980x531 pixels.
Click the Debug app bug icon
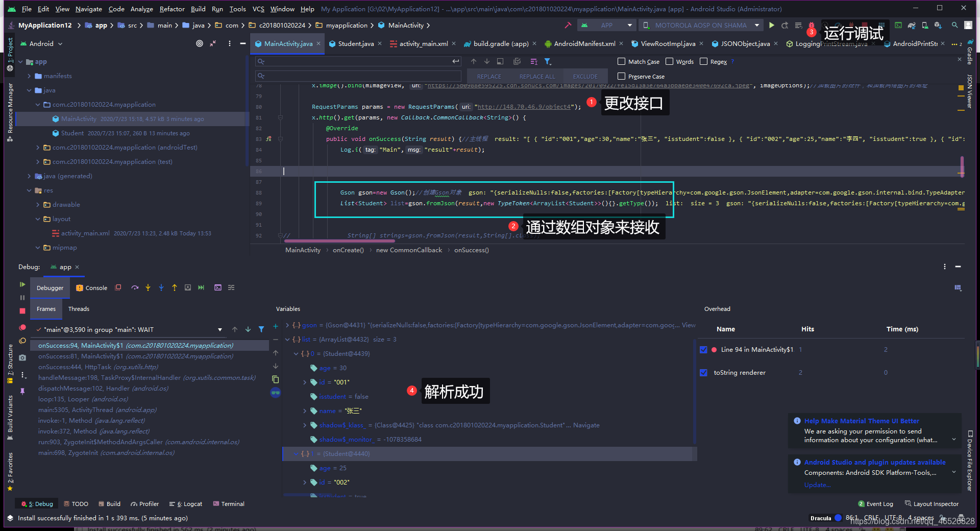811,25
